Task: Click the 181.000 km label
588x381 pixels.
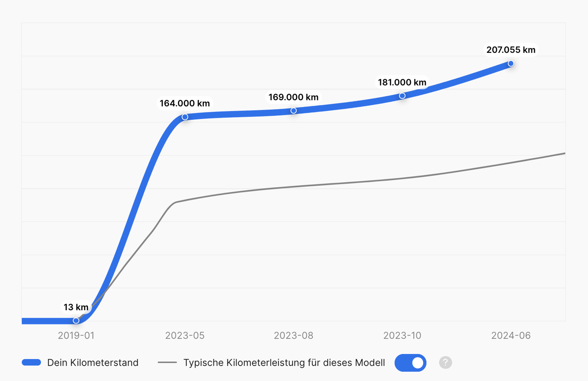Action: tap(402, 82)
